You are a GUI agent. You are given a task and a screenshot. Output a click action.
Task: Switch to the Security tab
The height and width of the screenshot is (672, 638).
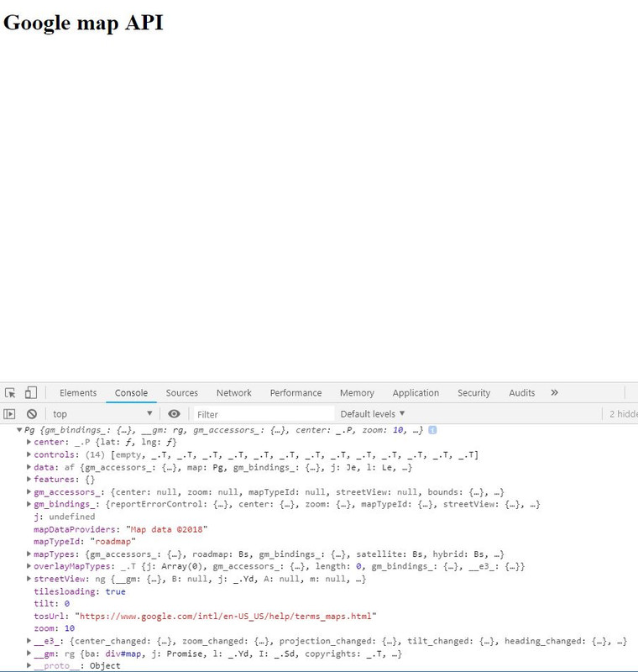click(x=473, y=392)
